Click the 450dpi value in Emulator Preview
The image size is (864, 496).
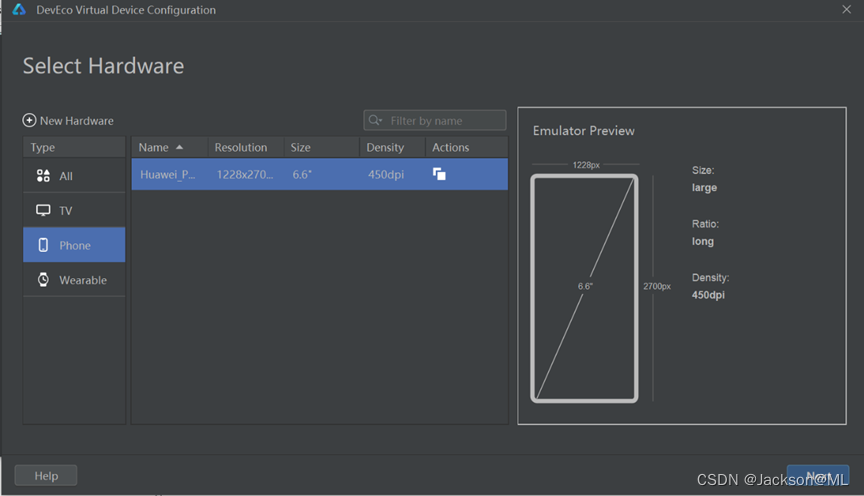pos(708,295)
